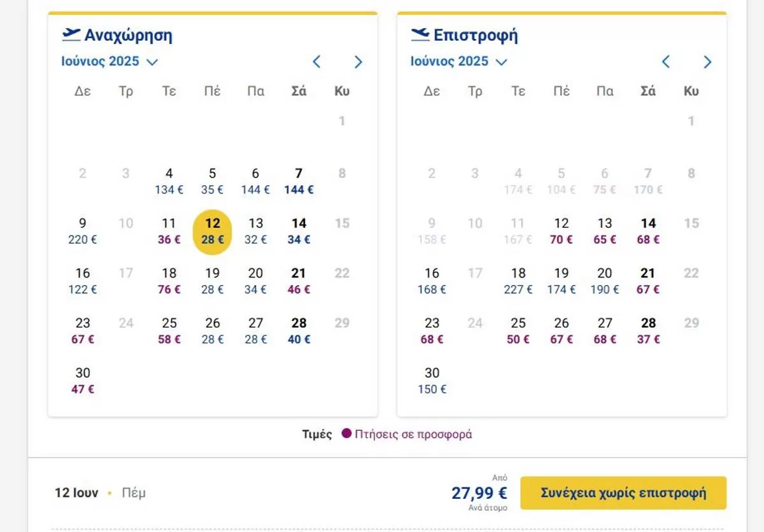Go to previous month in departure calendar
This screenshot has width=764, height=532.
316,62
